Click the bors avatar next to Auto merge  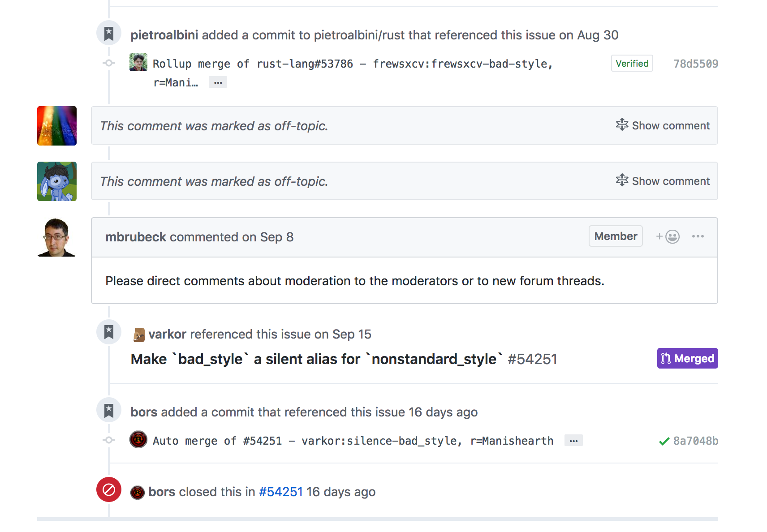(x=138, y=440)
